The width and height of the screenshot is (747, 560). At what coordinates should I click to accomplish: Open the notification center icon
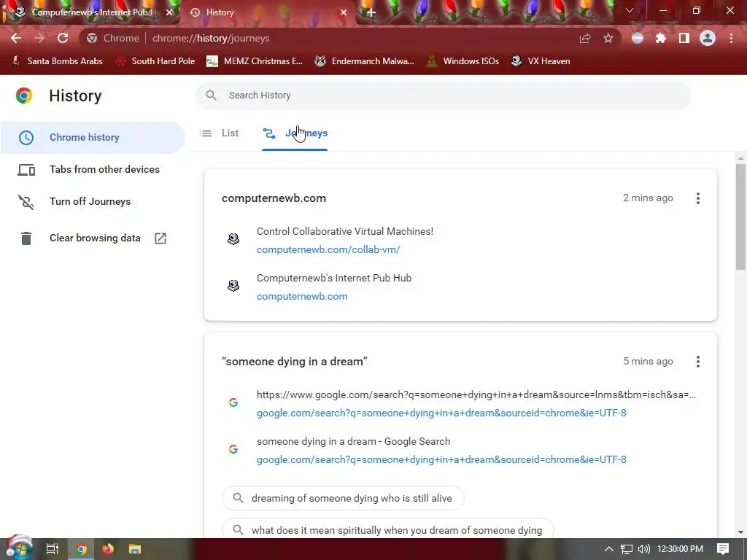point(723,549)
